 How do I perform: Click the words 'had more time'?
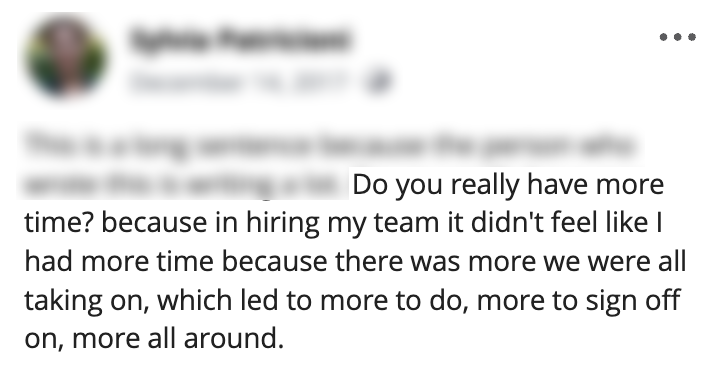[119, 262]
